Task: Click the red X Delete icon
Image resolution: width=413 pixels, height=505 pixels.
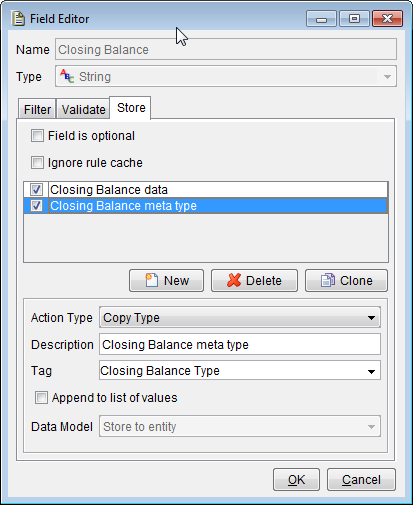Action: 234,280
